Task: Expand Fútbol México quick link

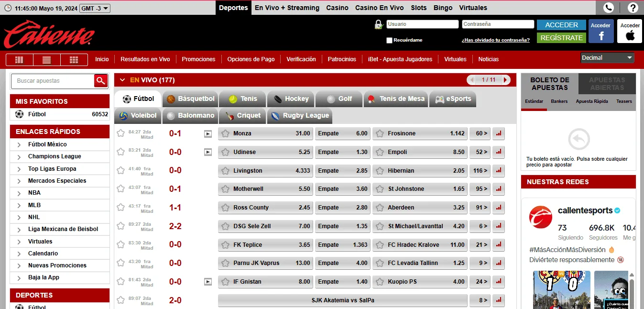Action: [19, 144]
